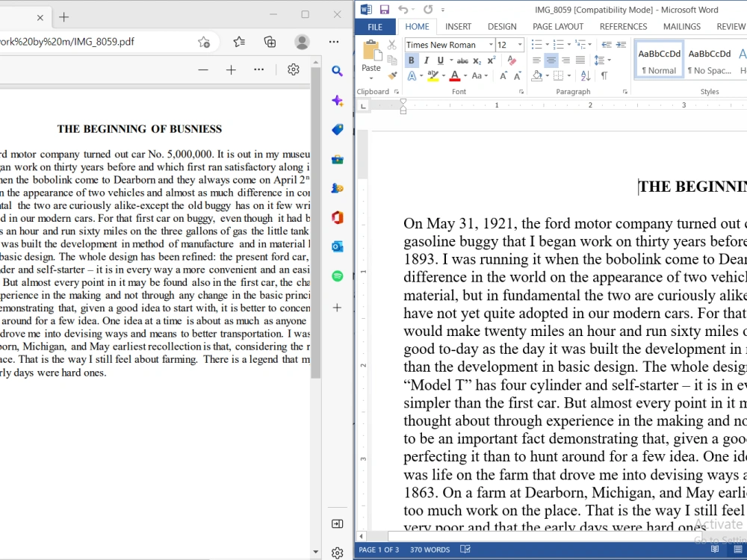This screenshot has width=747, height=560.
Task: Toggle Italic formatting
Action: (426, 60)
